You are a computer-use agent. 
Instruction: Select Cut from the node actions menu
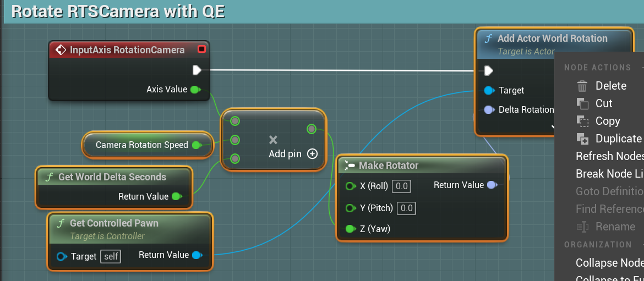[604, 103]
